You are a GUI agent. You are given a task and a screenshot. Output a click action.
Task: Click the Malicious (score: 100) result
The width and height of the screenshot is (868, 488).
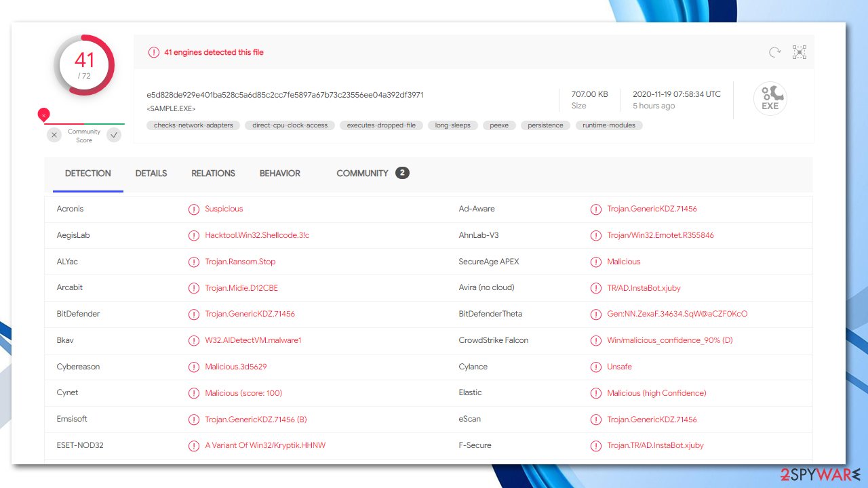click(x=243, y=393)
